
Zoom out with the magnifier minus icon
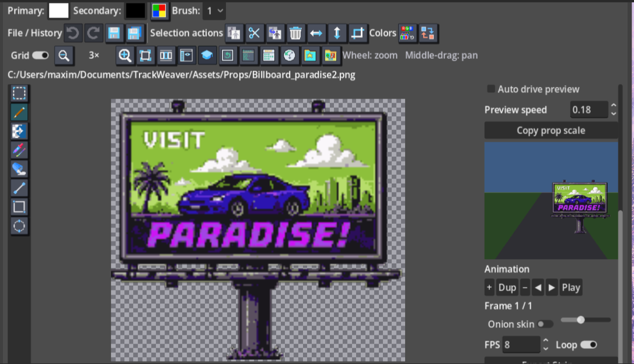click(64, 55)
